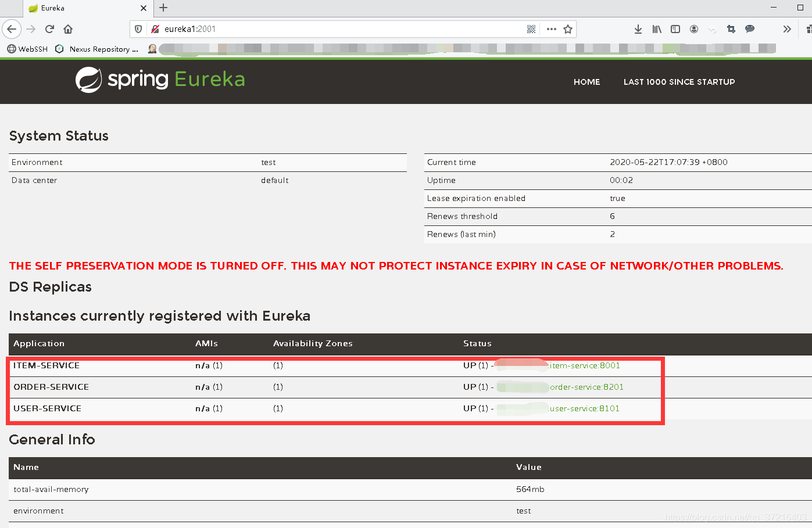The height and width of the screenshot is (528, 812).
Task: Click Renews (last min) value 2
Action: pyautogui.click(x=612, y=234)
